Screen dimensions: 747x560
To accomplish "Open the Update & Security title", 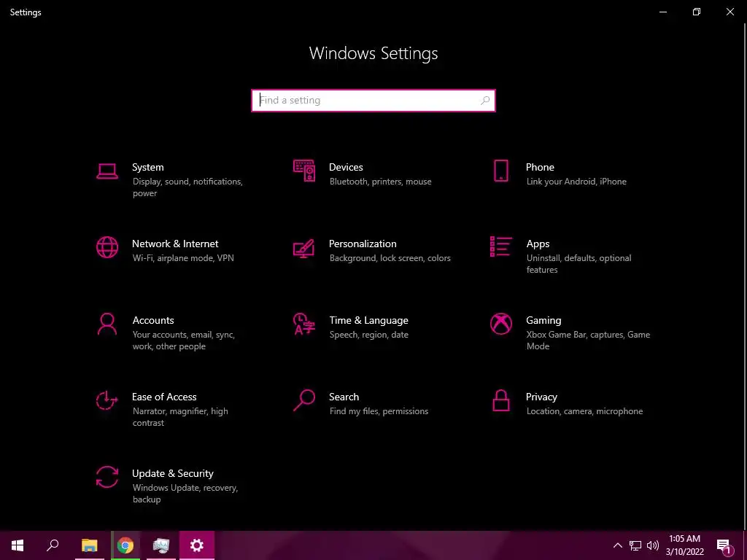I will [172, 474].
